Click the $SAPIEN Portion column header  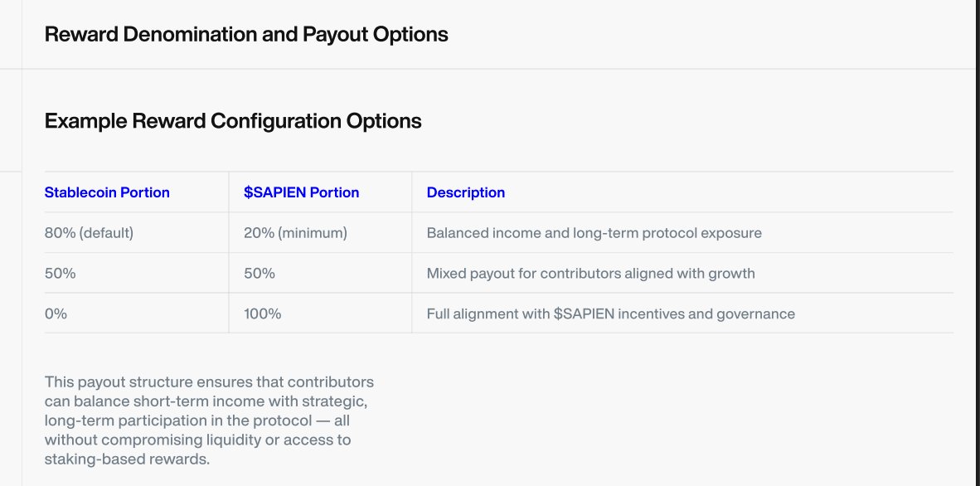[301, 192]
